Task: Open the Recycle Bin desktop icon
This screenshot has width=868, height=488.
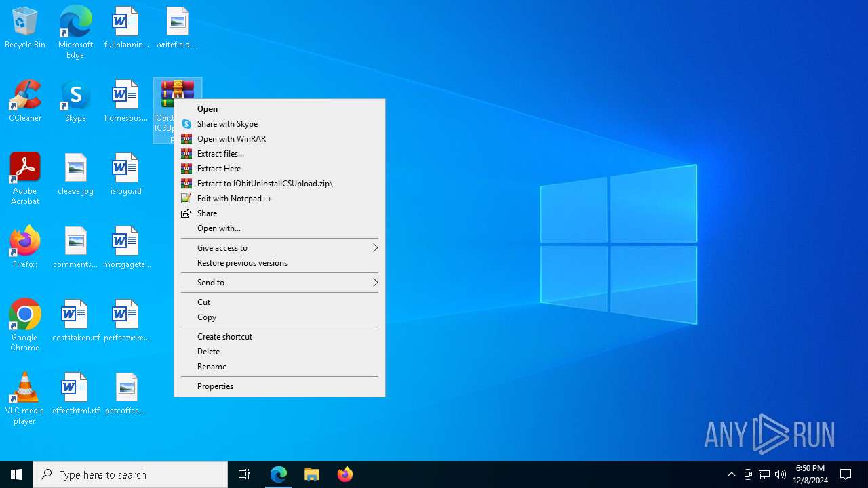Action: click(x=25, y=28)
